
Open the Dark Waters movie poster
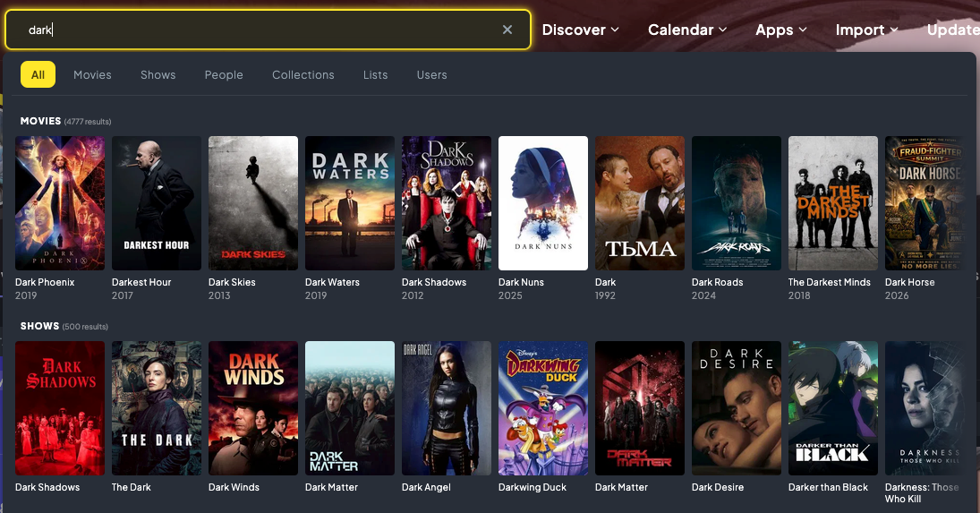click(x=350, y=203)
